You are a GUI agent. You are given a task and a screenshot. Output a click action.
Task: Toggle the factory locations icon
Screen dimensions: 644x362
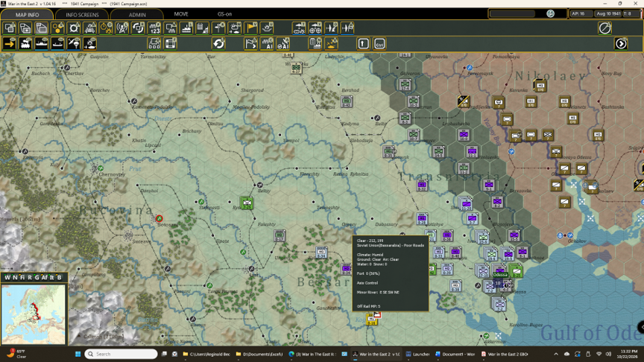click(x=186, y=28)
